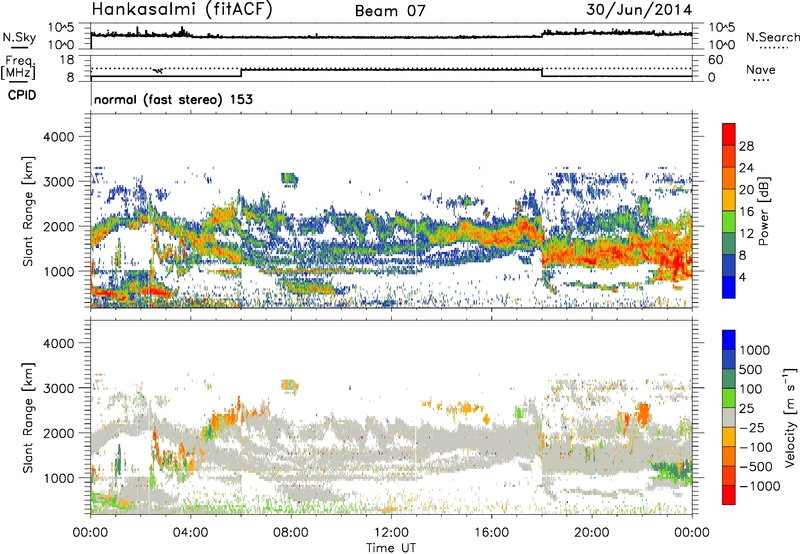Click the 'Power [dB]' colorbar label
Viewport: 800px width, 554px height.
pos(764,211)
